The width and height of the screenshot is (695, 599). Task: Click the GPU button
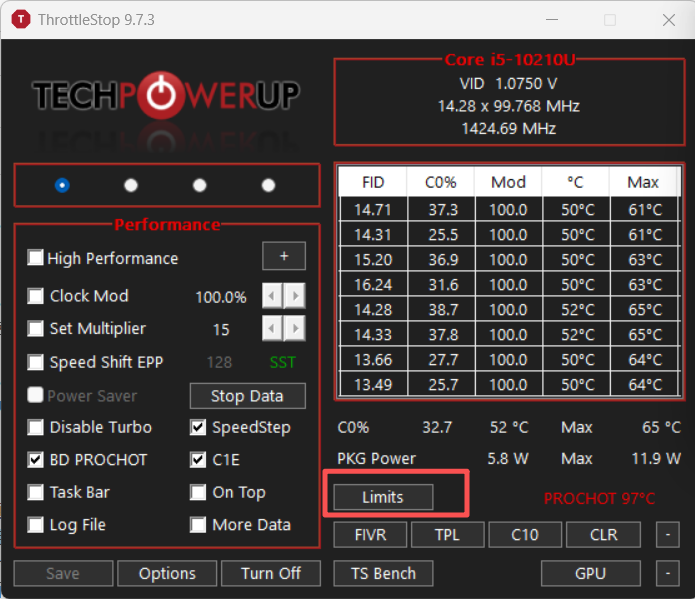[x=591, y=574]
